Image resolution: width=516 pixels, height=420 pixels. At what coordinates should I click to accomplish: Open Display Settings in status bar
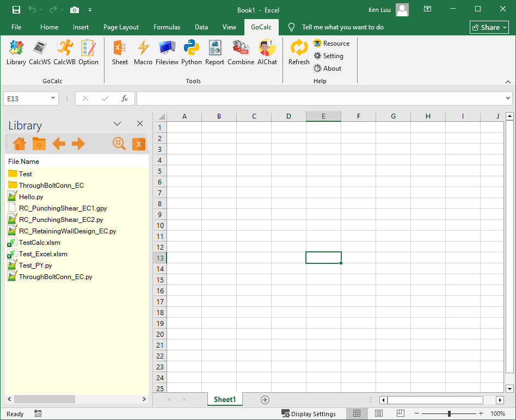(x=309, y=414)
